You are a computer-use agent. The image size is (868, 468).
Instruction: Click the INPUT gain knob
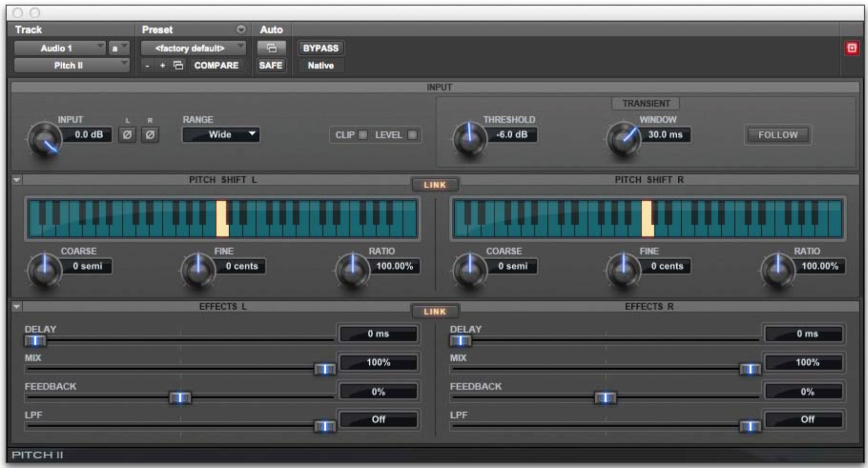tap(44, 140)
